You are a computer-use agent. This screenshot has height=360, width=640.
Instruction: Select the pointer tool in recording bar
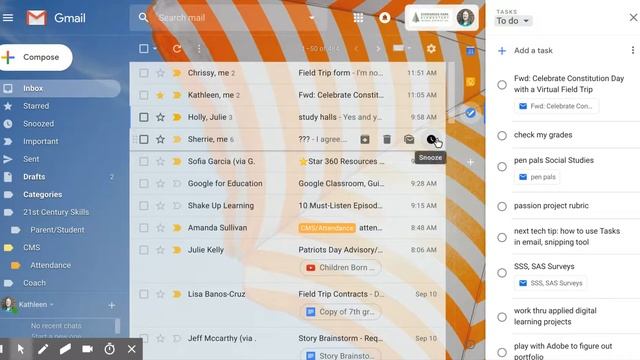click(x=20, y=349)
